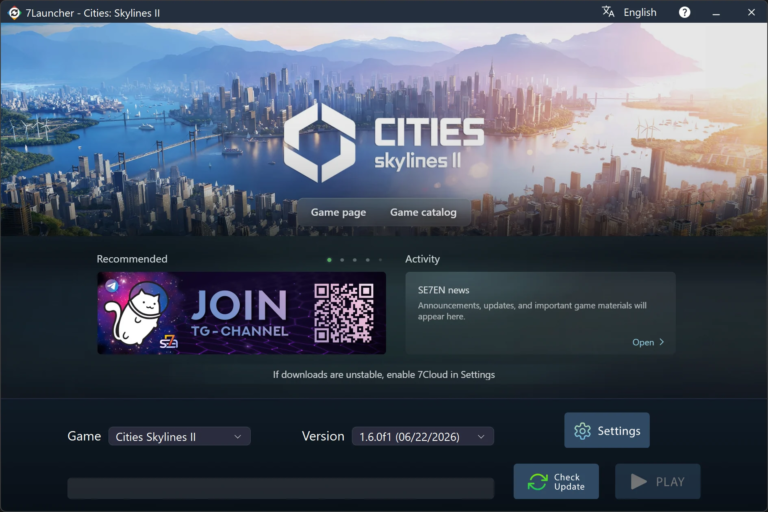Select the second carousel dot

tap(342, 260)
